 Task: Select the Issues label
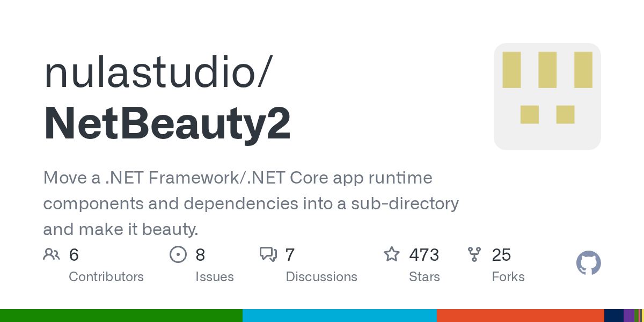click(214, 277)
